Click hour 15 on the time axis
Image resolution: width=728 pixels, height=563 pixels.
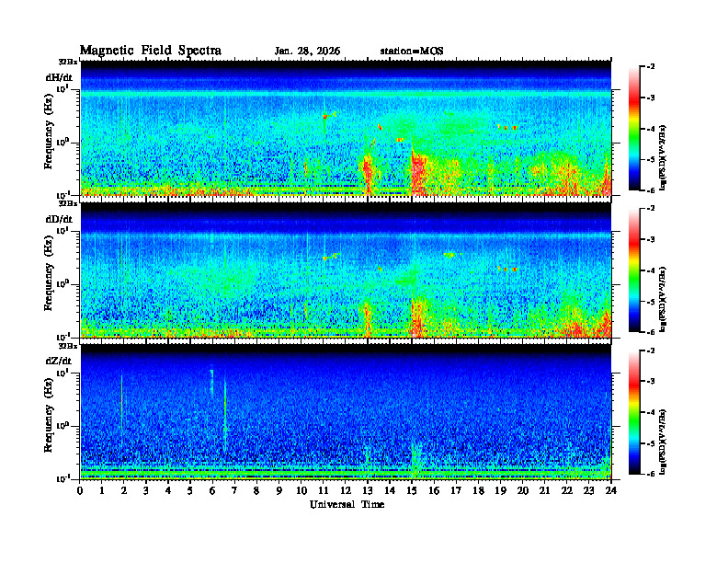pyautogui.click(x=412, y=491)
